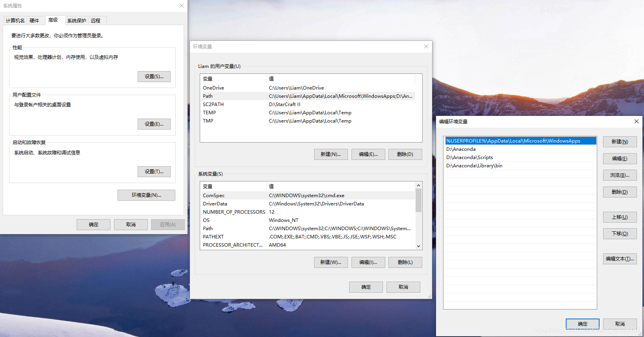
Task: Select the D:\Anaconda path entry
Action: 520,149
